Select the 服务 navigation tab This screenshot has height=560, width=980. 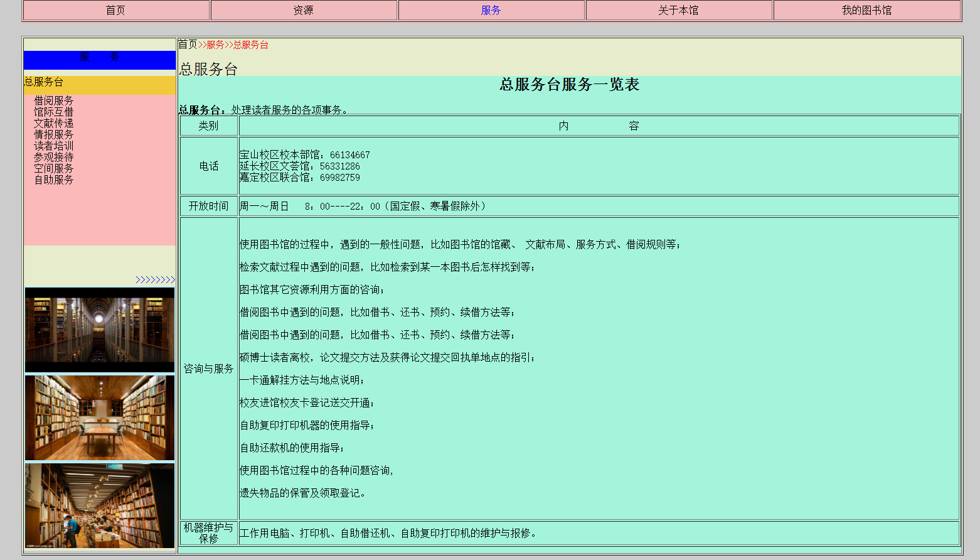pos(491,10)
